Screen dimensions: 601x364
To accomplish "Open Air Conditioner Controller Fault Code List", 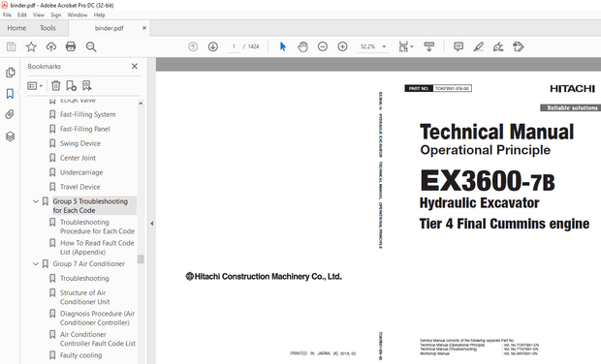I will pyautogui.click(x=98, y=339).
